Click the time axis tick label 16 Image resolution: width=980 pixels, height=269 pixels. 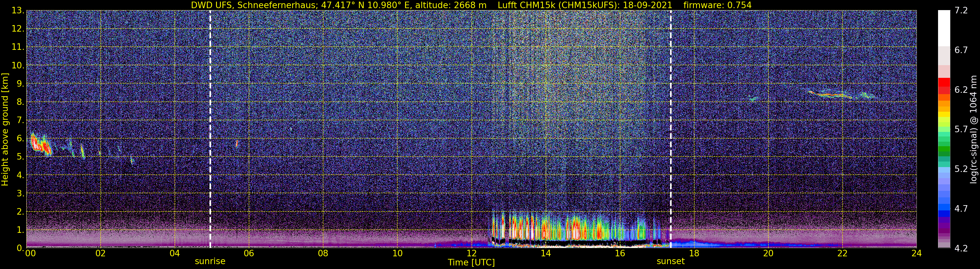(x=620, y=253)
